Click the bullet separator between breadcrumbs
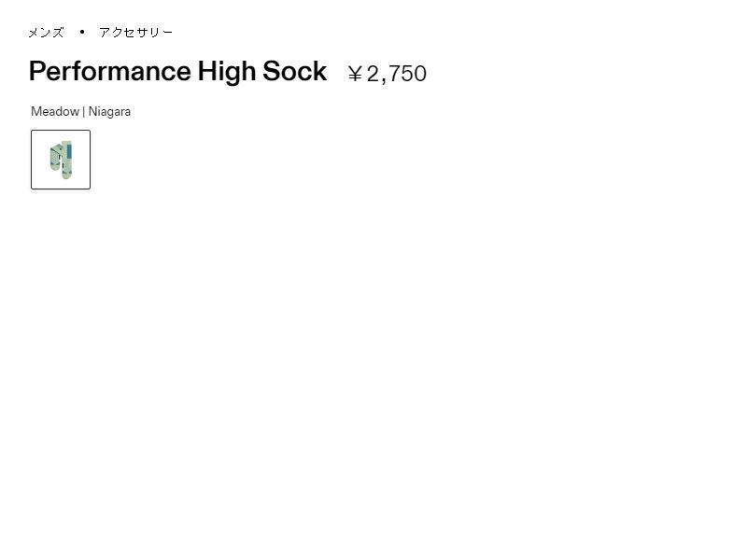Screen dimensions: 747x560 coord(82,32)
